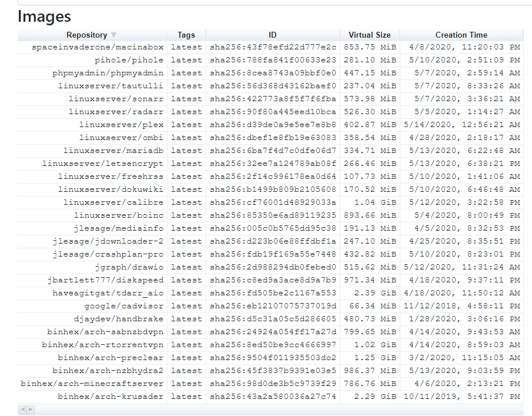Viewport: 532px width, 416px height.
Task: Click ID sha256:d39de0a9e5ee7e8b8
Action: pos(273,125)
